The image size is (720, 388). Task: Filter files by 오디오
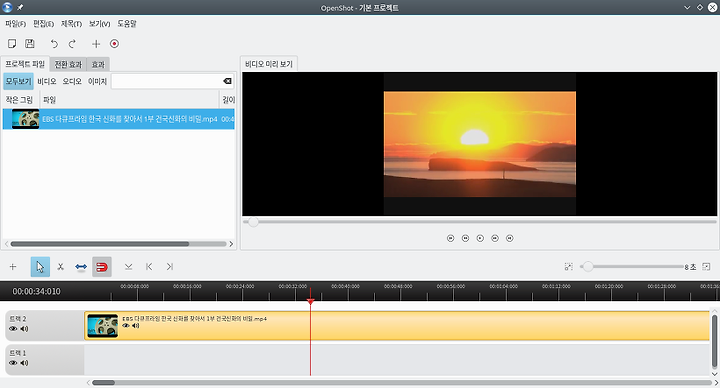[x=72, y=81]
